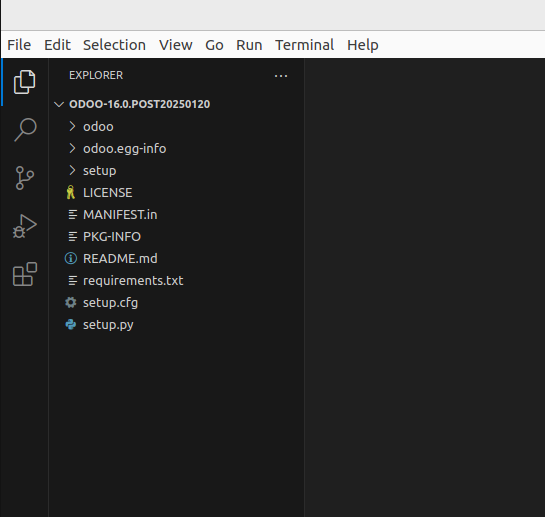
Task: Open the Edit menu
Action: (57, 45)
